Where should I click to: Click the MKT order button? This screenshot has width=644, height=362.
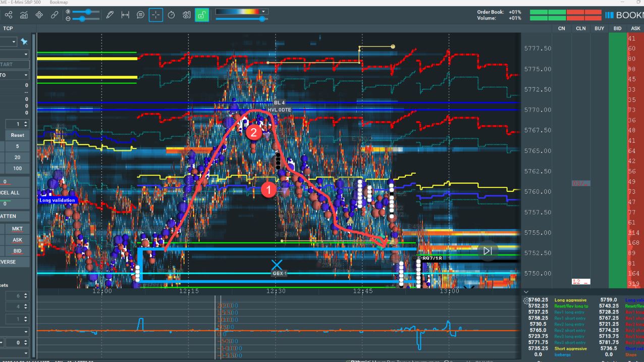coord(17,229)
